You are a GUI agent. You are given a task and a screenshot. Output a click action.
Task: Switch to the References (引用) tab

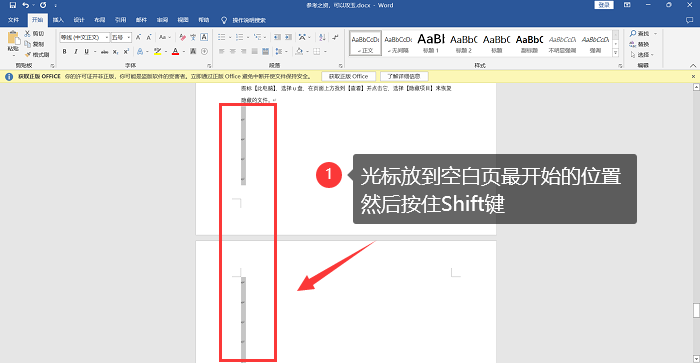(121, 20)
